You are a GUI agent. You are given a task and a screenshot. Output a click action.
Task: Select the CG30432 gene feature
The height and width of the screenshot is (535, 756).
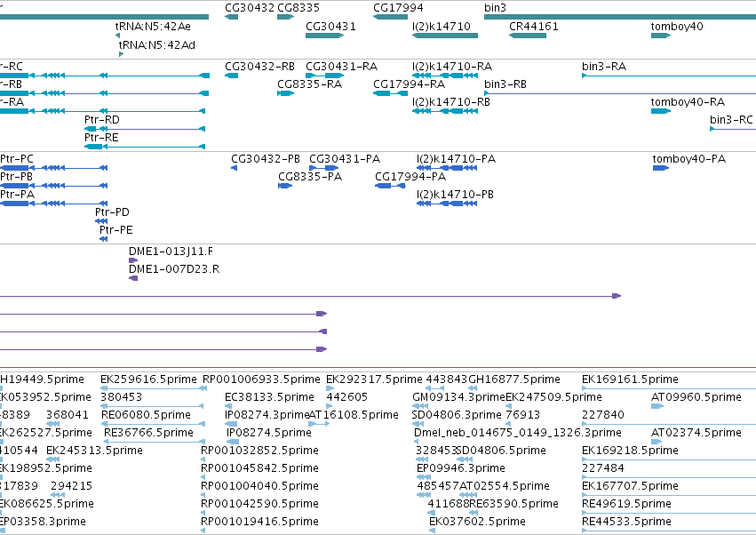click(232, 17)
